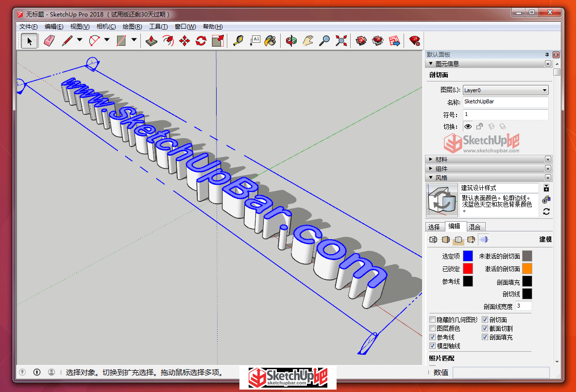The image size is (576, 392).
Task: Pick the Eraser tool
Action: click(x=49, y=41)
